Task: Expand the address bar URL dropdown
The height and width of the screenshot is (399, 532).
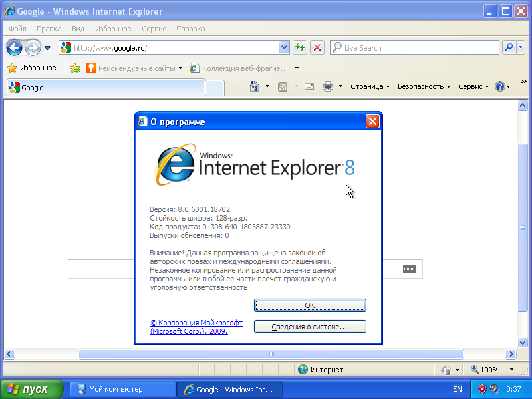Action: coord(284,47)
